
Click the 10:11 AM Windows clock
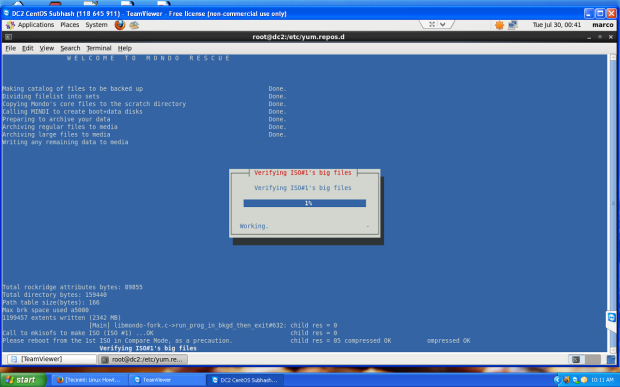(602, 380)
